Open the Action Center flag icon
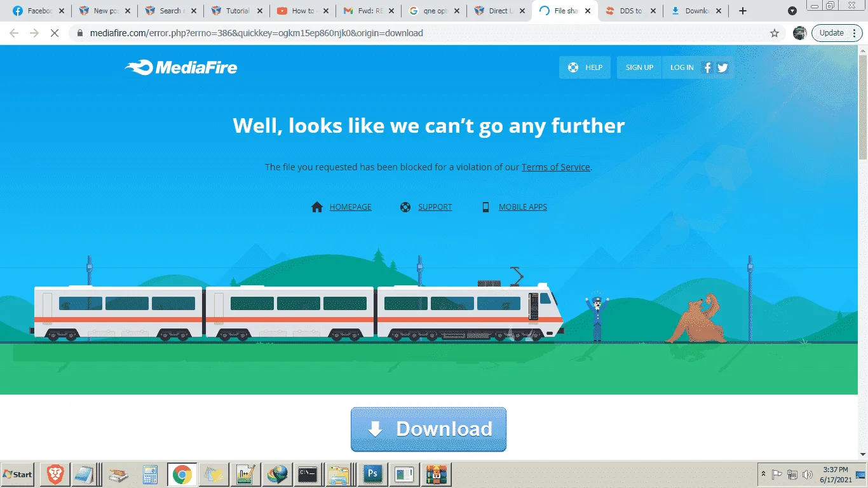868x488 pixels. 776,474
